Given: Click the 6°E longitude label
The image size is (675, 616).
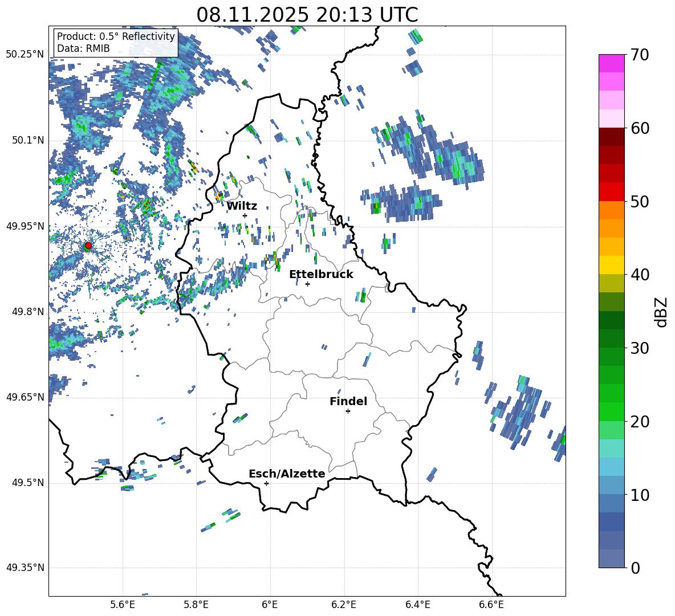Looking at the screenshot, I should point(270,605).
